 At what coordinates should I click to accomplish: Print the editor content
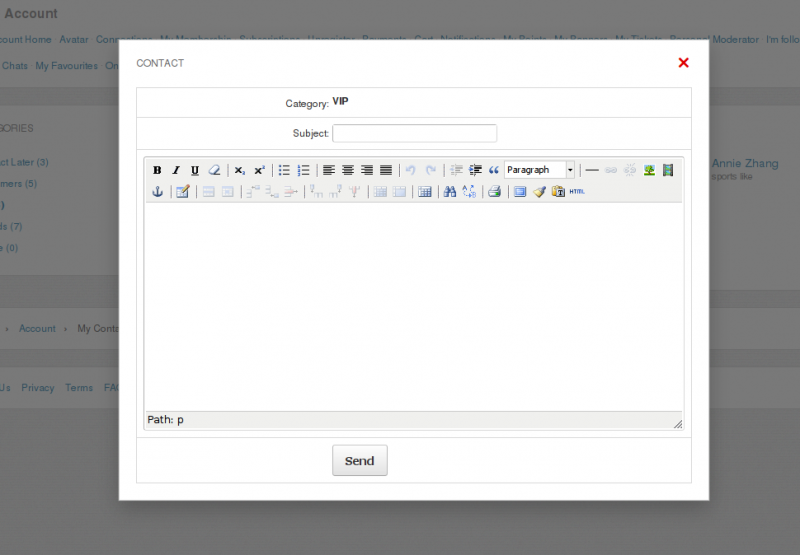[x=494, y=192]
